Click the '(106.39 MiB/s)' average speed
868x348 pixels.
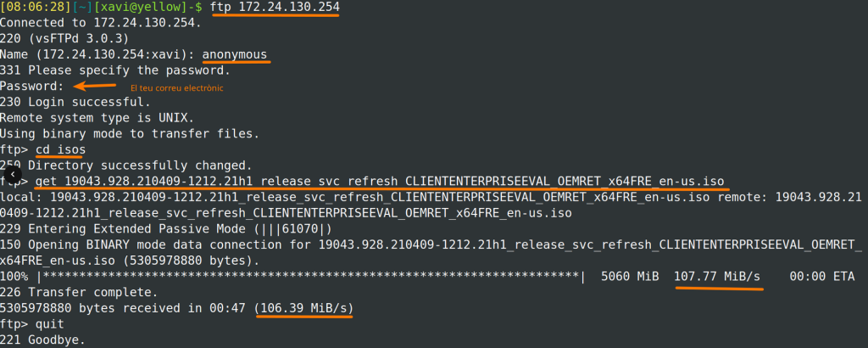pos(303,307)
